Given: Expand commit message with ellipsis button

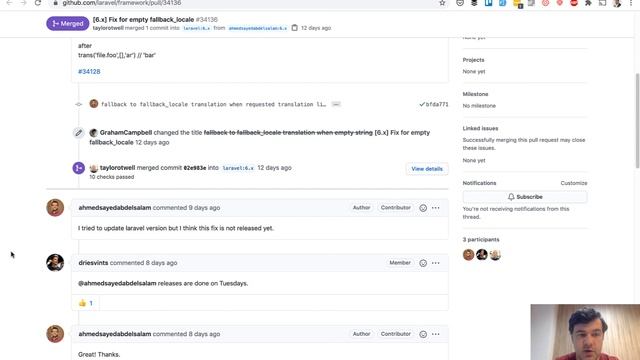Looking at the screenshot, I should pos(336,104).
